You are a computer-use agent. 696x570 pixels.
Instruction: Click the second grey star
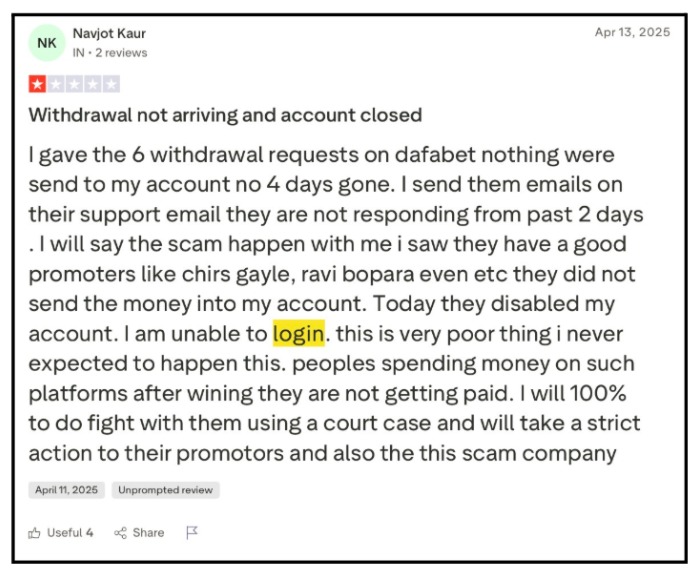point(55,85)
